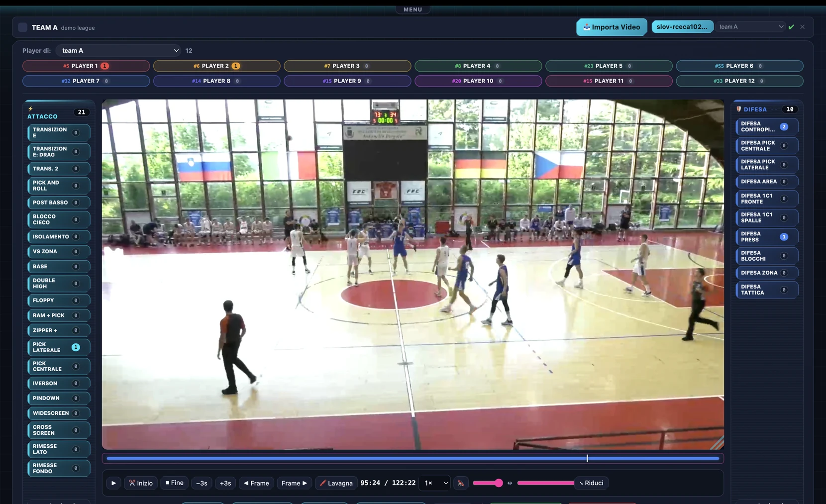826x504 pixels.
Task: Tag PICK LATERALE attack action
Action: [59, 347]
